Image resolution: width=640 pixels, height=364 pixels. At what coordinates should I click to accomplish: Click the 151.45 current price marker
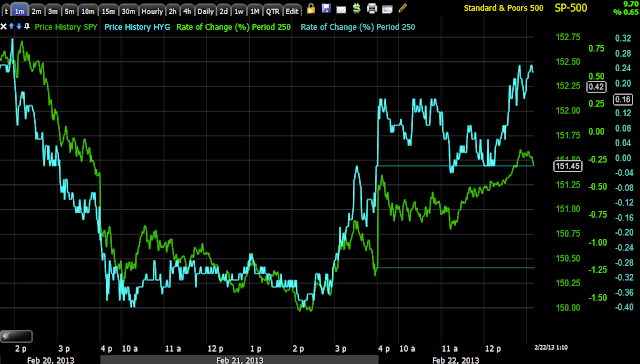(x=568, y=166)
